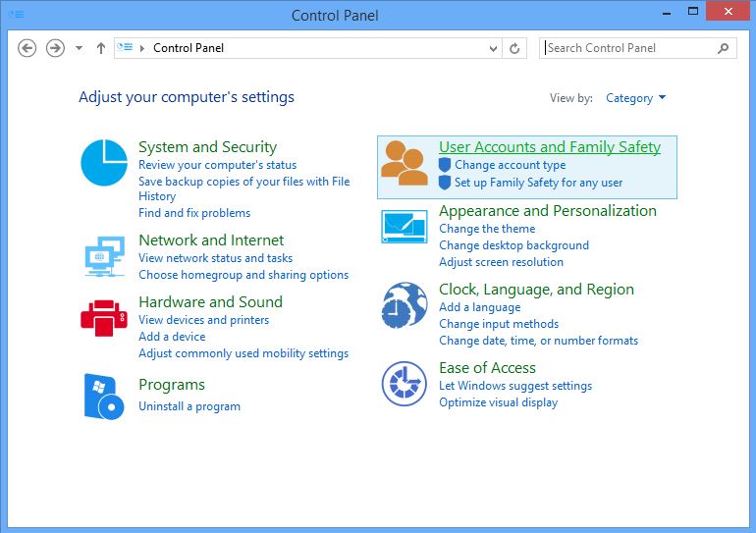Click the shield icon beside Change account type
Image resolution: width=756 pixels, height=533 pixels.
pos(445,165)
